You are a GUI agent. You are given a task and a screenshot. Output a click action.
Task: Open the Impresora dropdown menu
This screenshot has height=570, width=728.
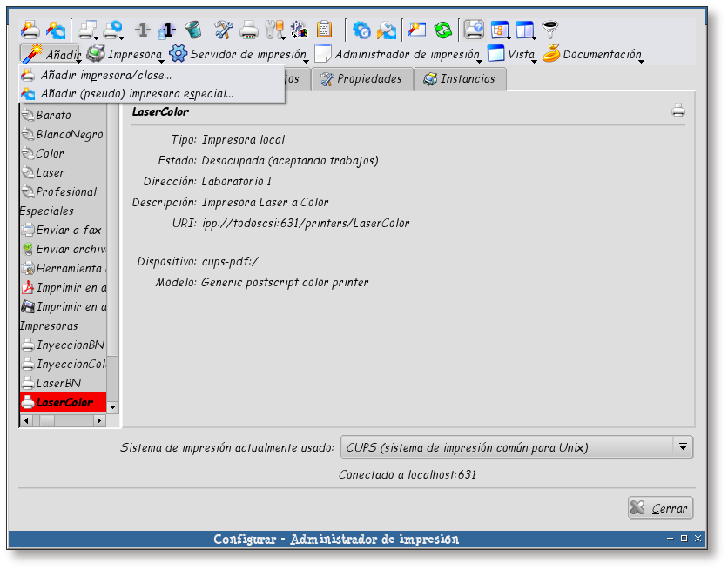pyautogui.click(x=125, y=55)
